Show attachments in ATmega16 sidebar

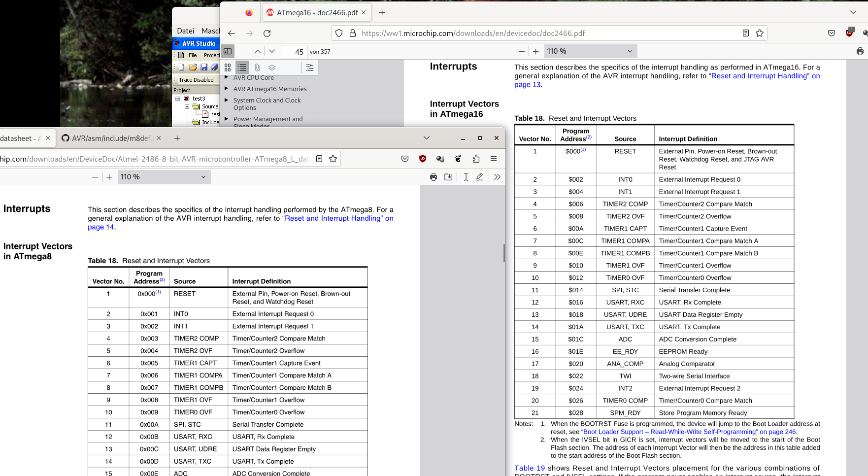click(x=257, y=68)
